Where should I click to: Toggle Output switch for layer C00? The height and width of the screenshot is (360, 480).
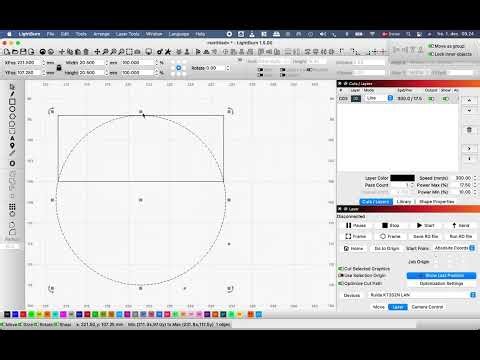[x=431, y=99]
